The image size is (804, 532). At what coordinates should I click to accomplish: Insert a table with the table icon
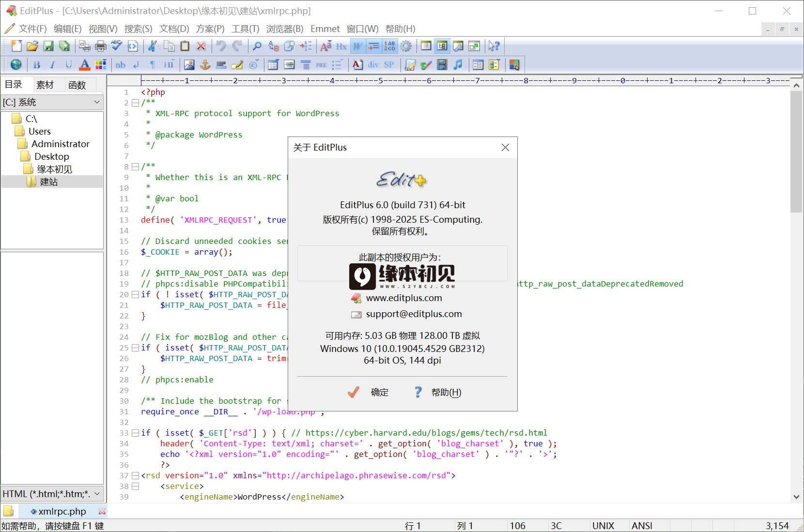(x=273, y=64)
